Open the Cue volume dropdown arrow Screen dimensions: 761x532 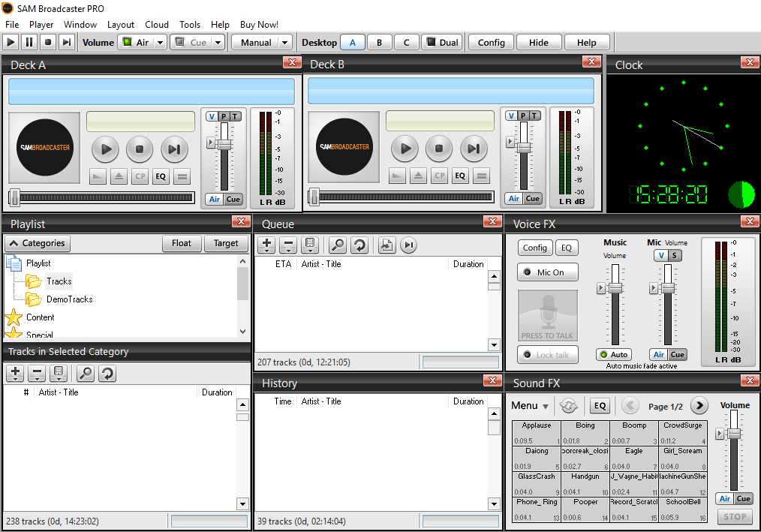pos(218,42)
